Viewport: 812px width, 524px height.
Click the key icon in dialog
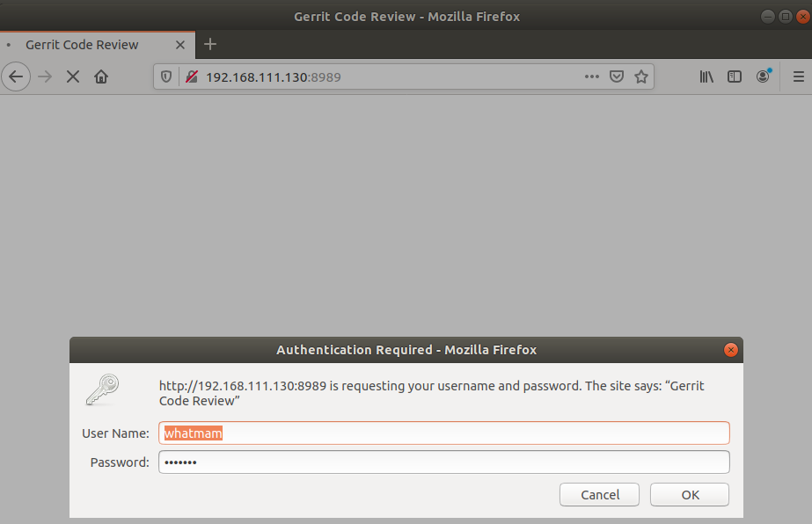pyautogui.click(x=102, y=389)
